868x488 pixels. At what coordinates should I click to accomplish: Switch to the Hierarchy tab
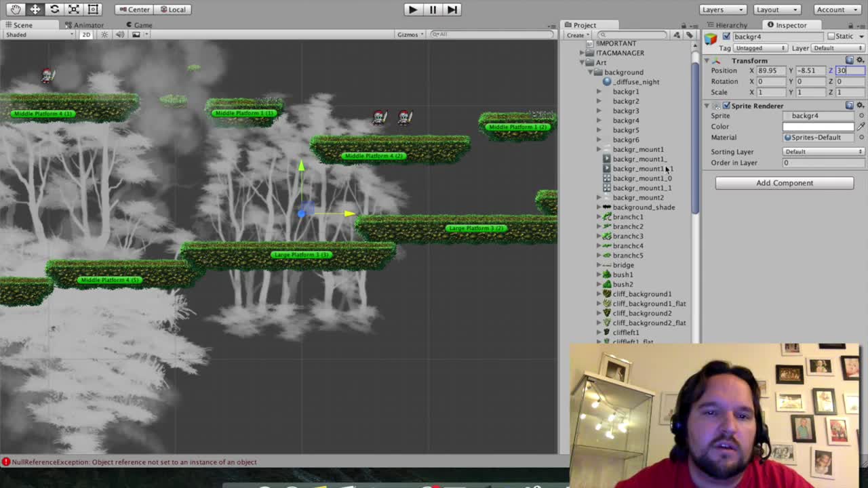coord(730,25)
